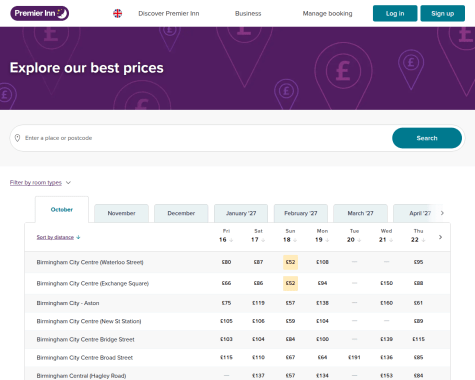Image resolution: width=475 pixels, height=380 pixels.
Task: Choose £139 Wednesday price for Bridge Street
Action: point(386,339)
